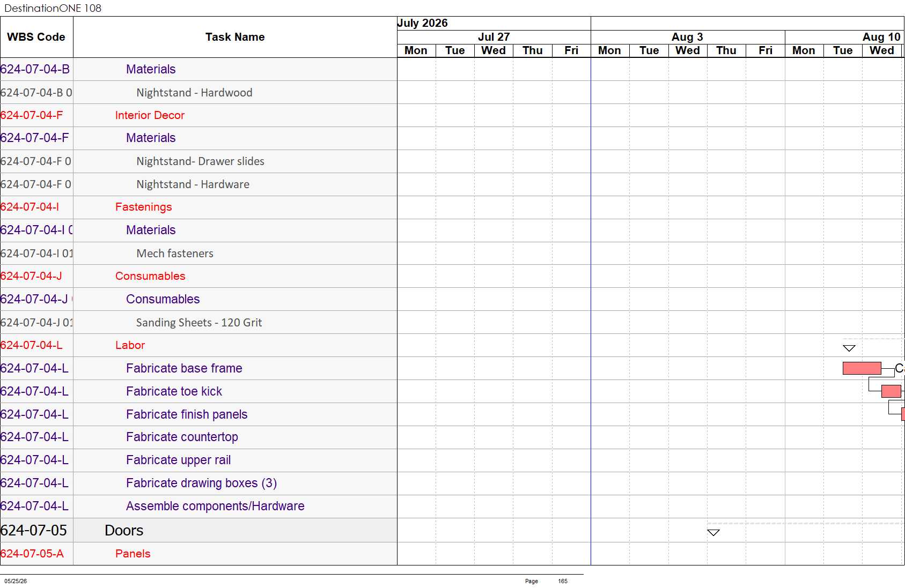The image size is (905, 588).
Task: Select the Fabricate countertop task name
Action: (182, 437)
